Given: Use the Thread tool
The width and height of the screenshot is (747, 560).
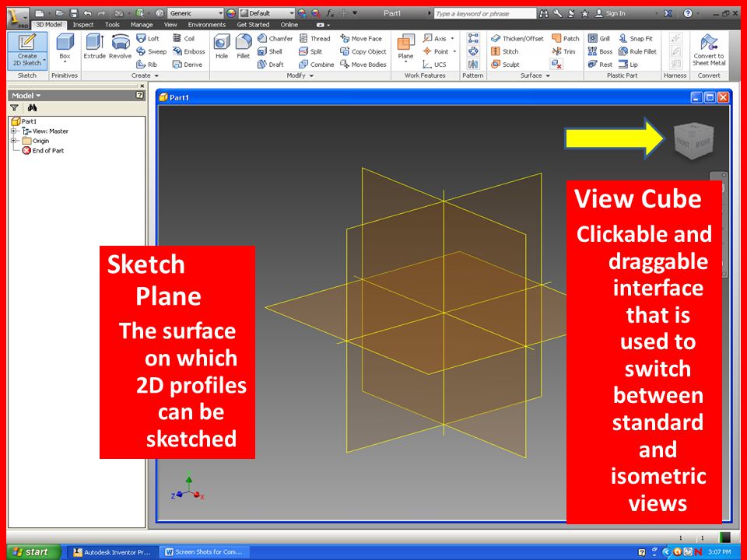Looking at the screenshot, I should [315, 39].
